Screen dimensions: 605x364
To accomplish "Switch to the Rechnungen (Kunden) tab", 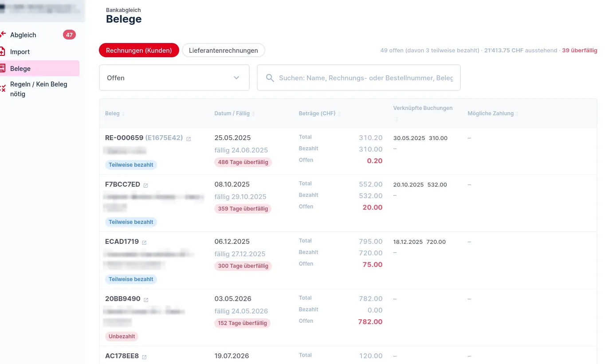I will (x=139, y=50).
